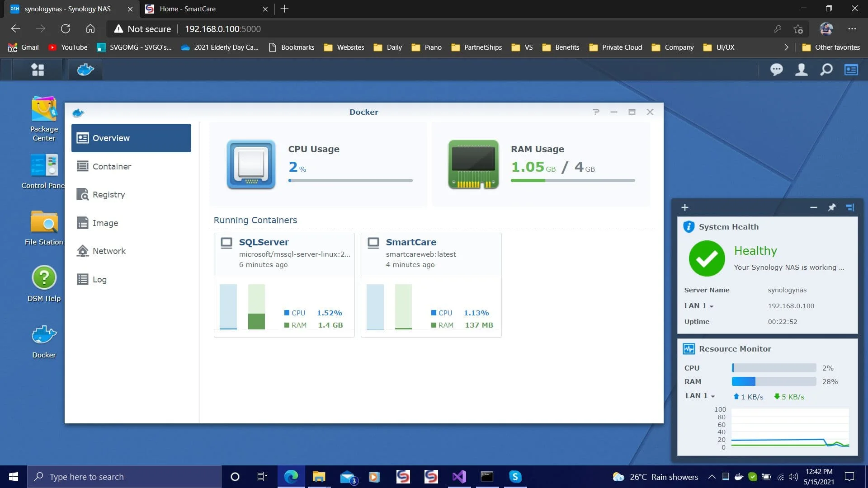Click the RAM module image
The image size is (868, 488).
[x=473, y=164]
